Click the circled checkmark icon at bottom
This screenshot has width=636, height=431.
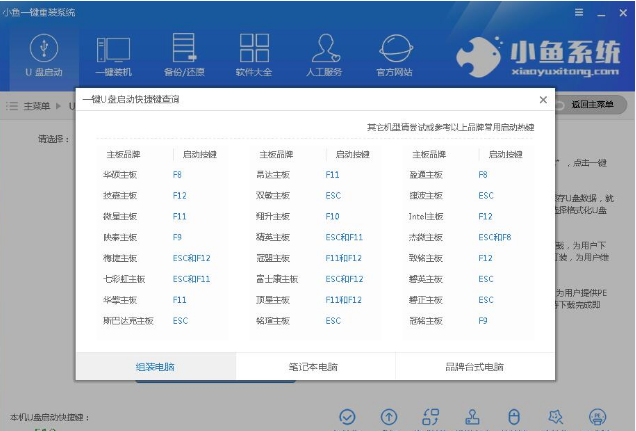(348, 417)
